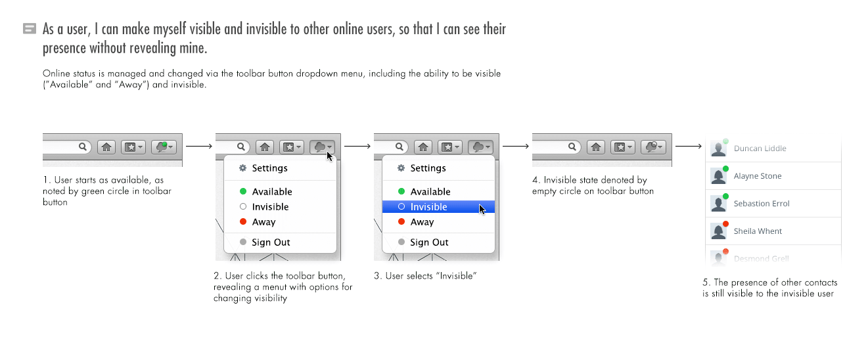This screenshot has height=343, width=868.
Task: Click the user story card icon beside the heading
Action: tap(29, 28)
